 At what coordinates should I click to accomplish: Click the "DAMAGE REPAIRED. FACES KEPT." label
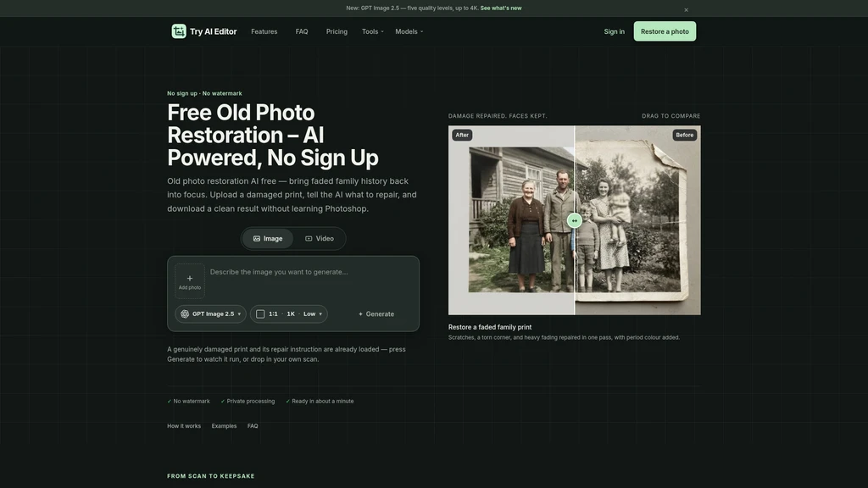coord(498,116)
